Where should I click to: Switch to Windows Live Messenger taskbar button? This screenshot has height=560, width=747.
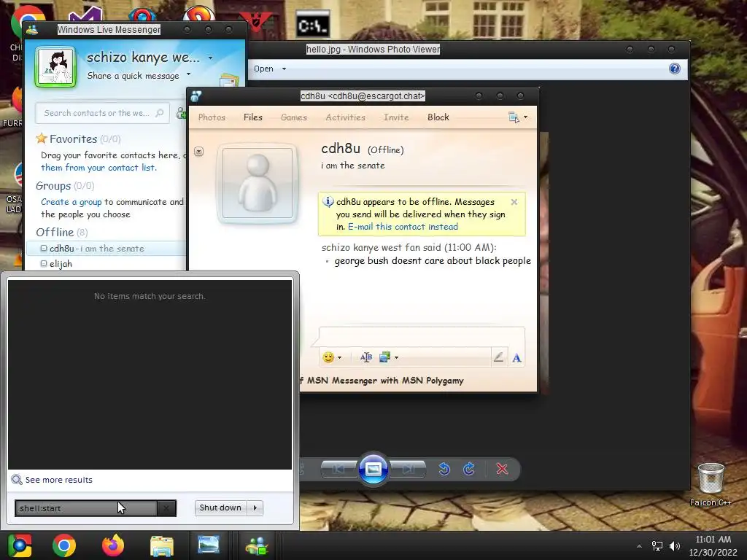258,545
